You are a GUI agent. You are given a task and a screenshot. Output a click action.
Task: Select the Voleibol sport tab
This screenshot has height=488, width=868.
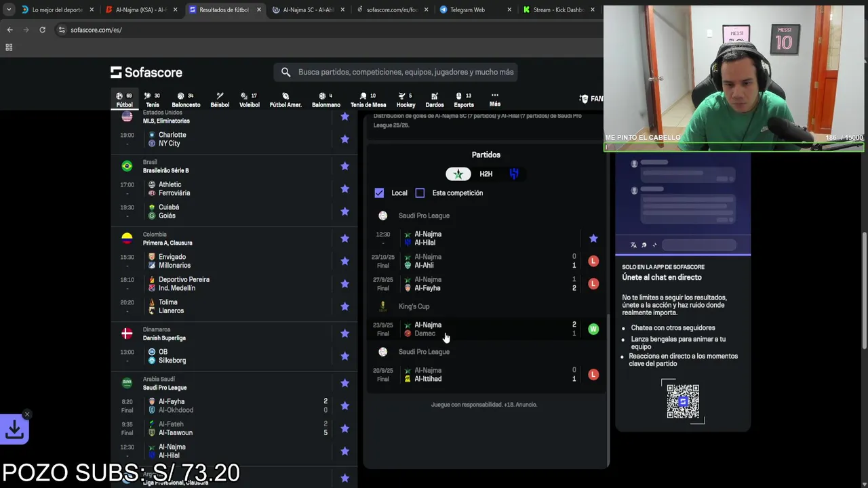pyautogui.click(x=250, y=100)
